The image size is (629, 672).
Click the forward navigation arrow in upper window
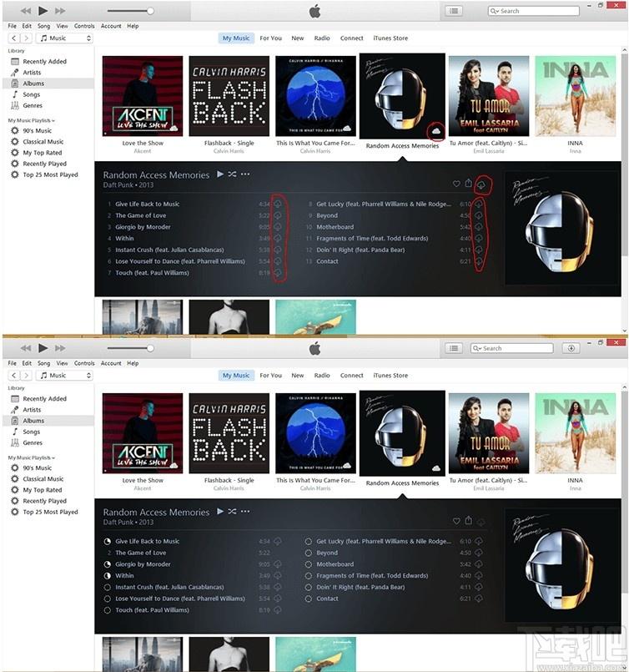click(x=27, y=38)
